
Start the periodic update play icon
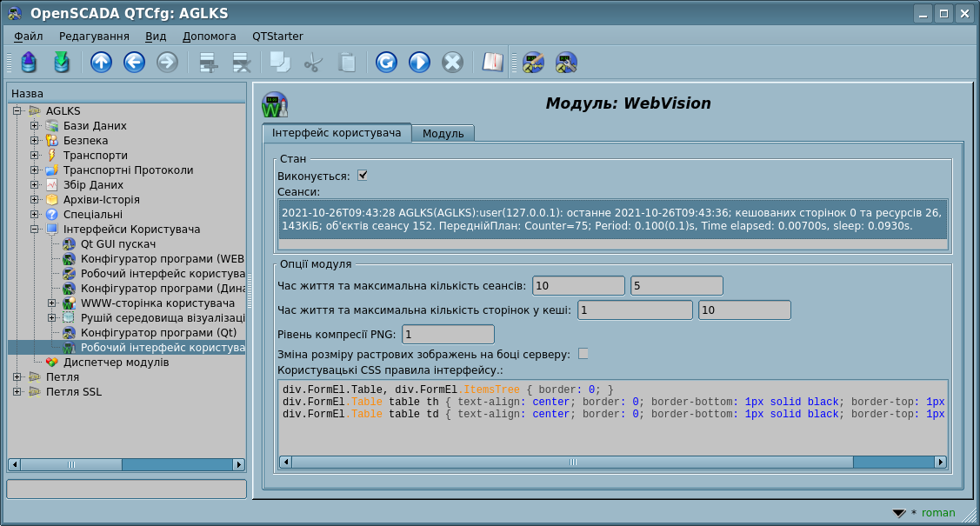click(419, 62)
